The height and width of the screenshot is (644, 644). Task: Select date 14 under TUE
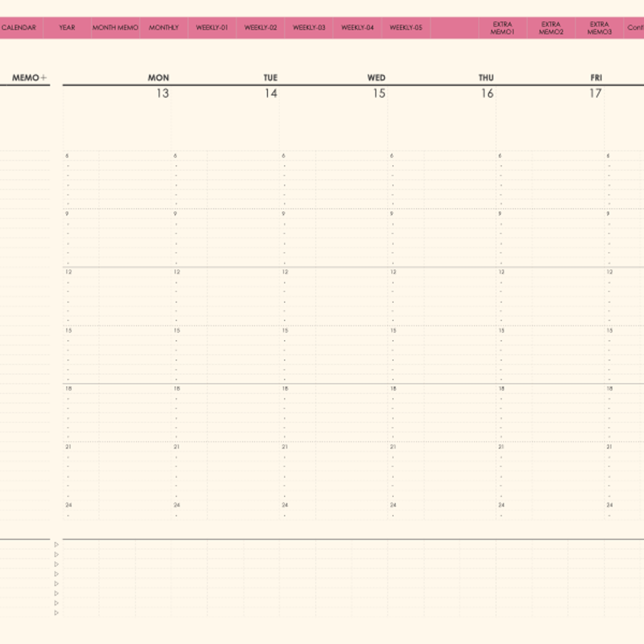pos(271,93)
